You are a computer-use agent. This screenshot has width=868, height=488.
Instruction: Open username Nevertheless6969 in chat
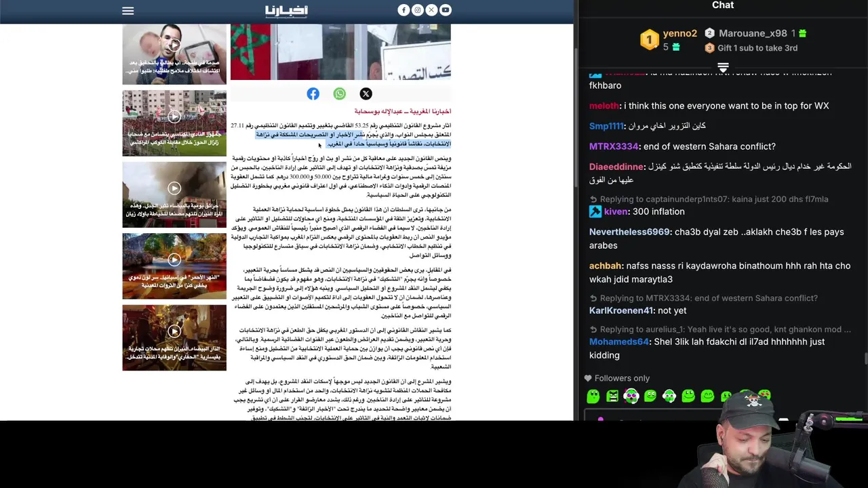click(629, 232)
